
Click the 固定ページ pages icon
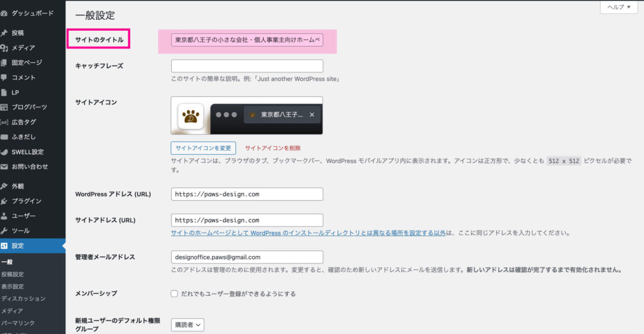(x=4, y=62)
